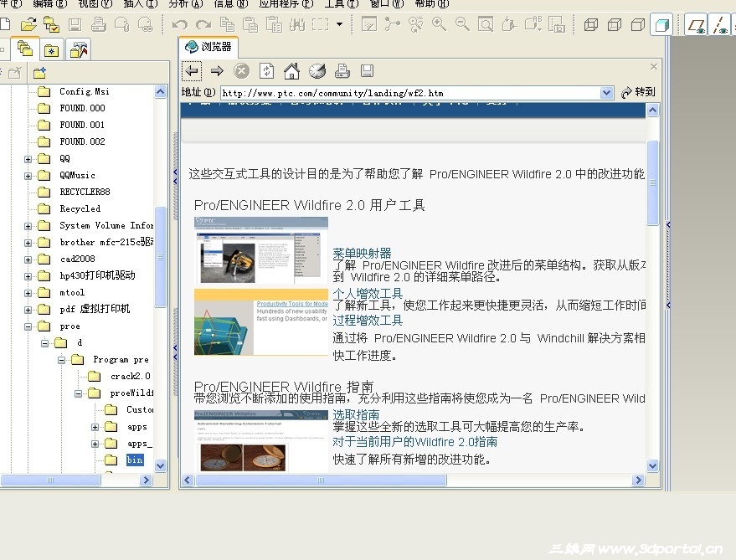736x560 pixels.
Task: Collapse the Program pre folder
Action: click(x=61, y=361)
